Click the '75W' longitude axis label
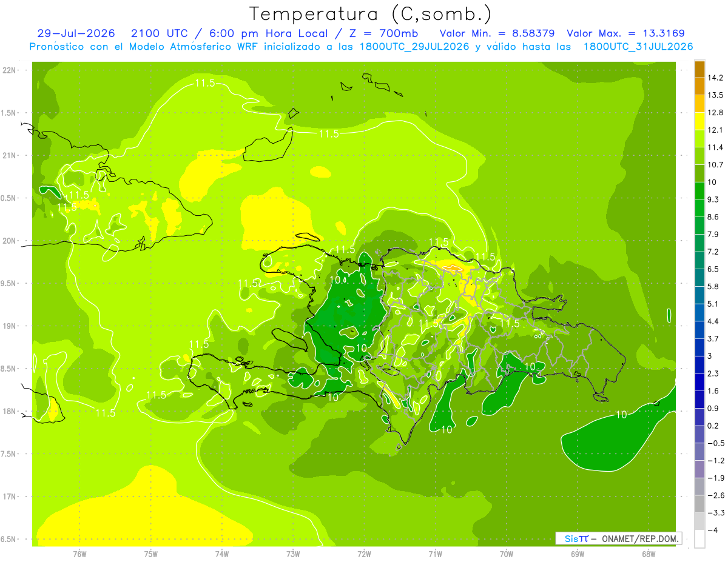The height and width of the screenshot is (562, 728). [x=151, y=554]
